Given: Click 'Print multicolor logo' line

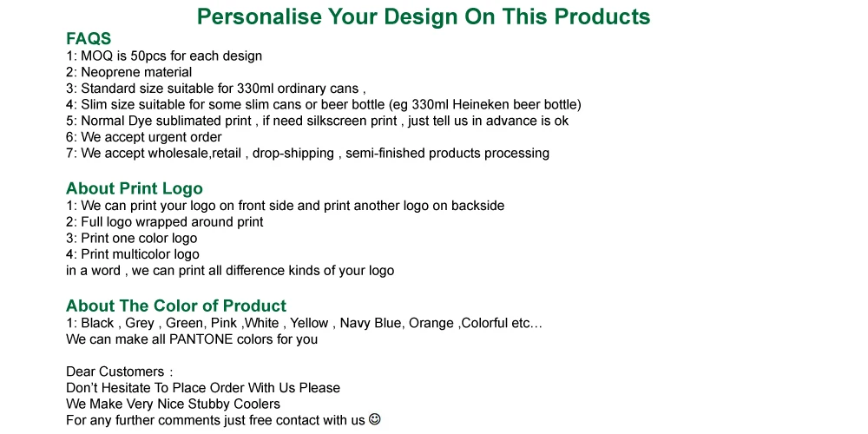Looking at the screenshot, I should [x=133, y=254].
